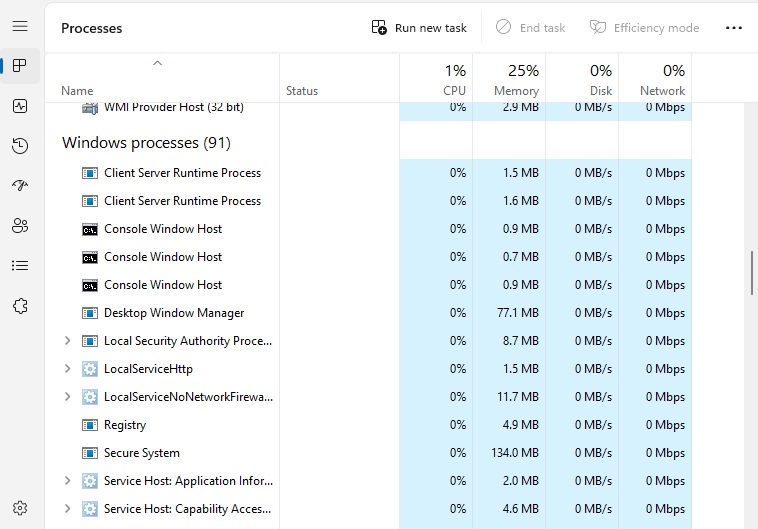Open the Details sidebar icon

(x=20, y=265)
